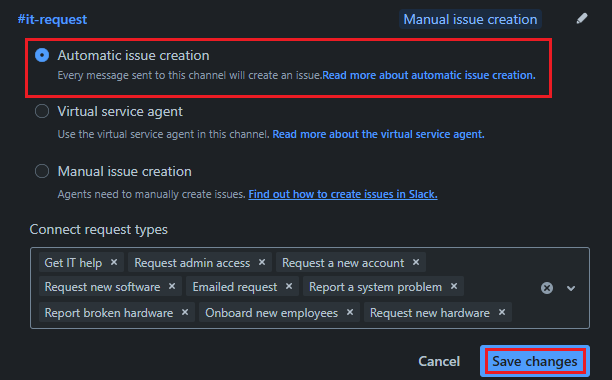The image size is (612, 380).
Task: Open Read more about virtual service agent
Action: 378,134
